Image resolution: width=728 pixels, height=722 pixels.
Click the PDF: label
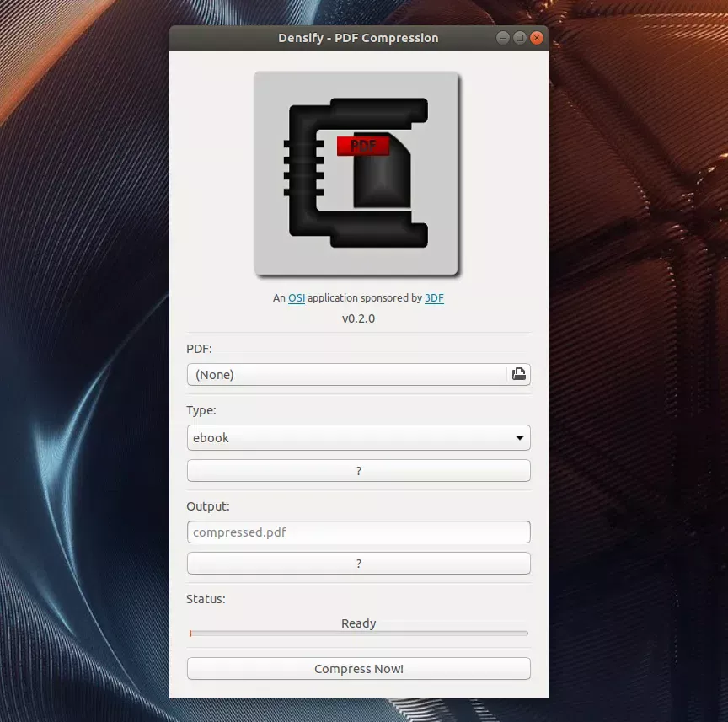pos(199,349)
